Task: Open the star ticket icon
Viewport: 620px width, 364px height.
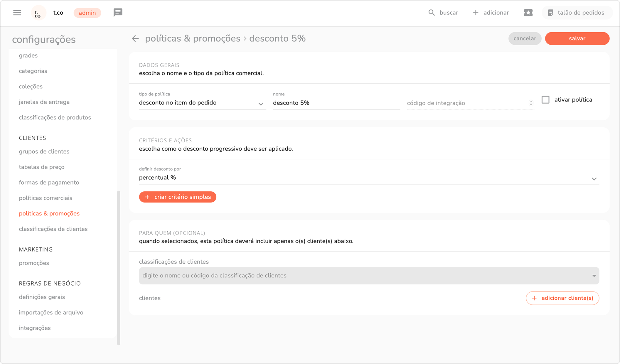Action: pos(528,13)
